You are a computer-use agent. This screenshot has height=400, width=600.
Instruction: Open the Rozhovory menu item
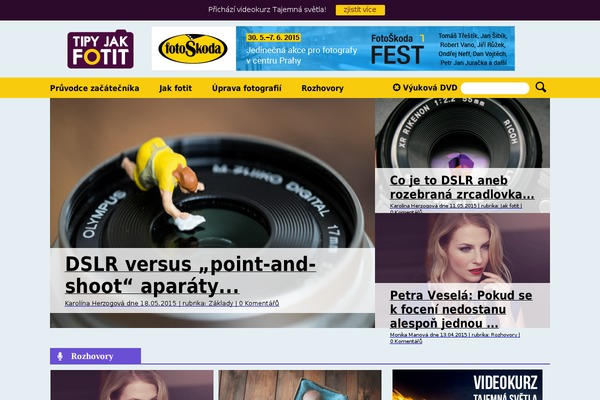(x=323, y=88)
